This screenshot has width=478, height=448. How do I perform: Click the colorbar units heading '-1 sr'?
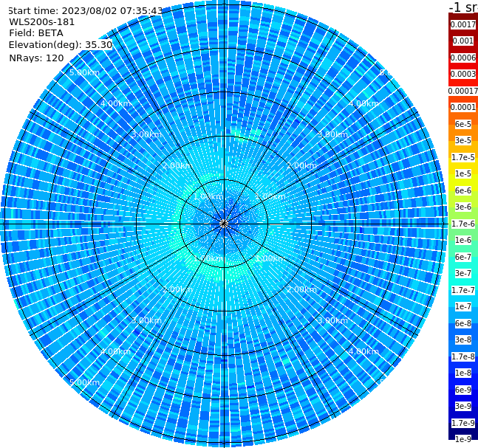pyautogui.click(x=463, y=7)
